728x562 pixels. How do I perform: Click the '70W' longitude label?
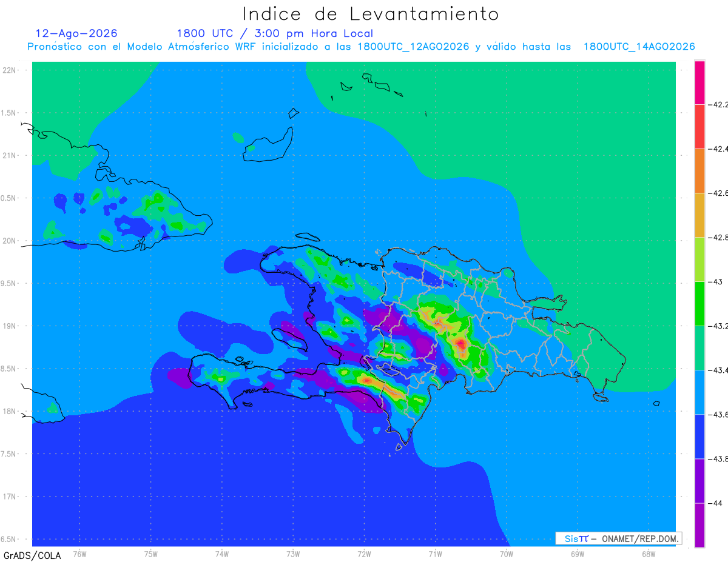point(507,554)
